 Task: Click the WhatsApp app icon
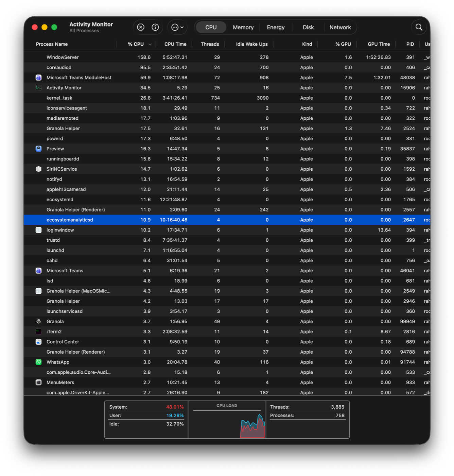[x=38, y=362]
